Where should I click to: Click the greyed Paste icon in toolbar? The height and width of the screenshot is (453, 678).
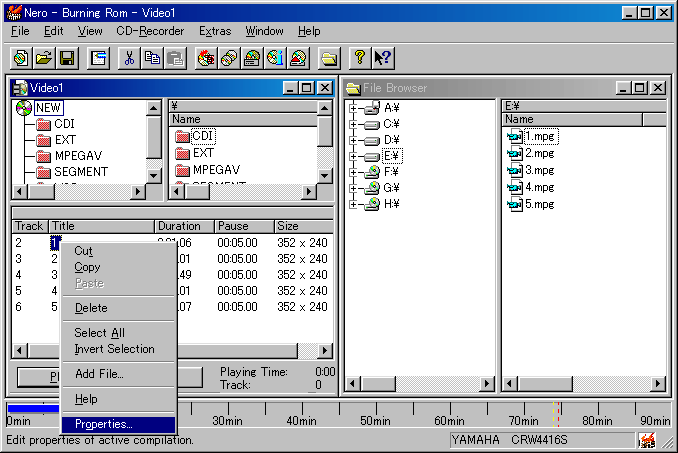pos(175,58)
